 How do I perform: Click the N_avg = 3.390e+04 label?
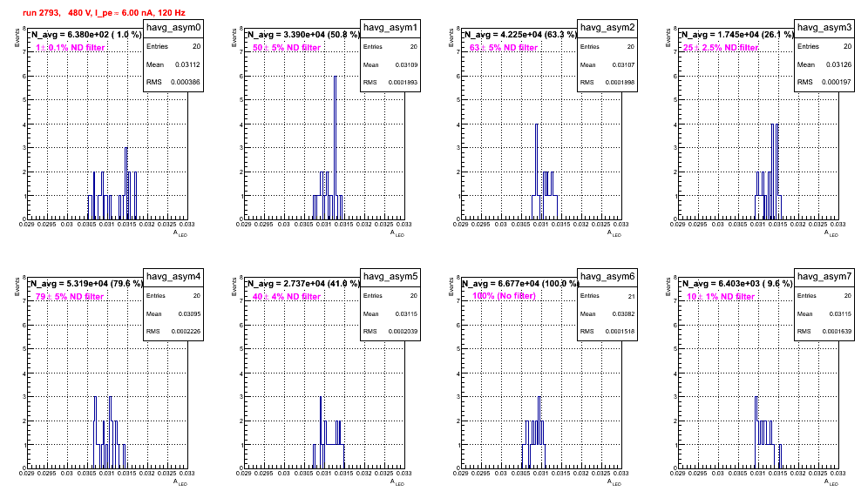coord(303,35)
